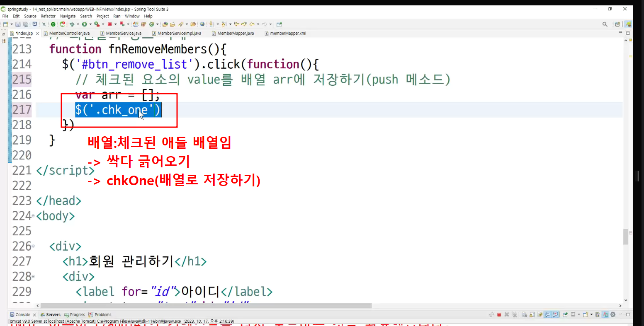Select the Spring perspective leaf icon
The height and width of the screenshot is (326, 644).
click(x=628, y=24)
